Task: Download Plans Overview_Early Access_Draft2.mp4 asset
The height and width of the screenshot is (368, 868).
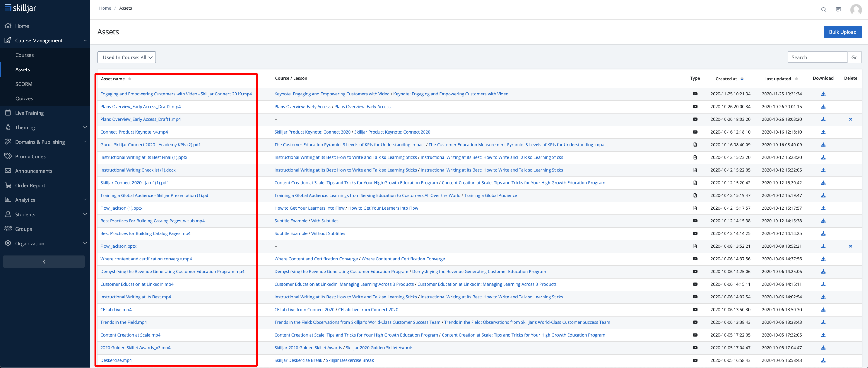Action: click(823, 107)
